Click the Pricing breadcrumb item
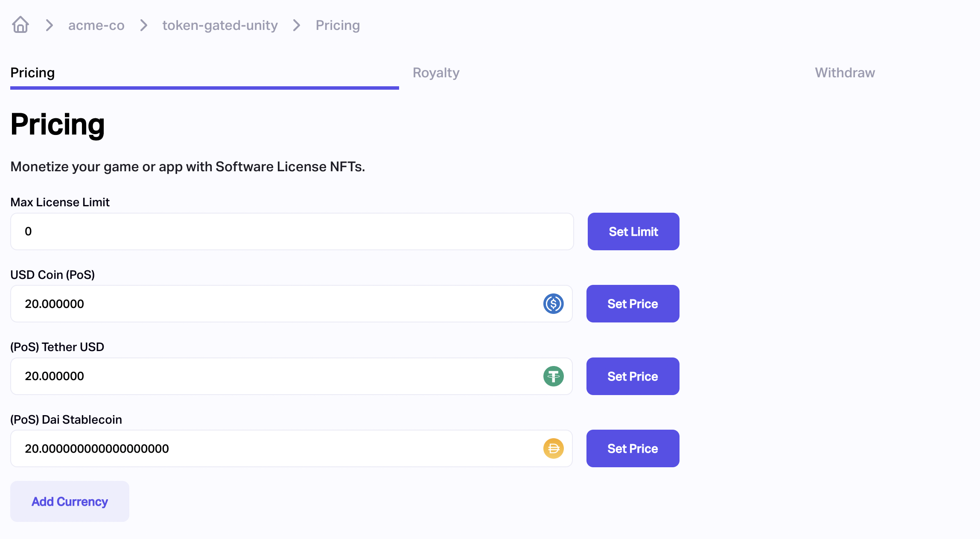This screenshot has height=539, width=980. point(338,25)
